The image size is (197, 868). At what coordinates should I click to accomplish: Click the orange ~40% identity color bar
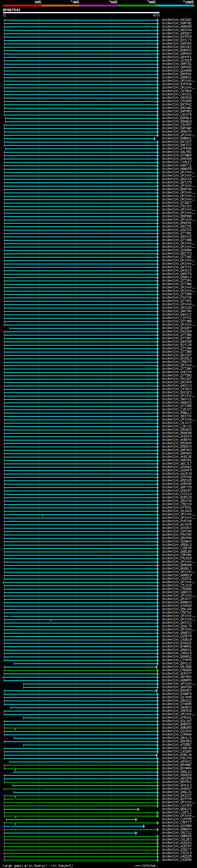point(60,6)
